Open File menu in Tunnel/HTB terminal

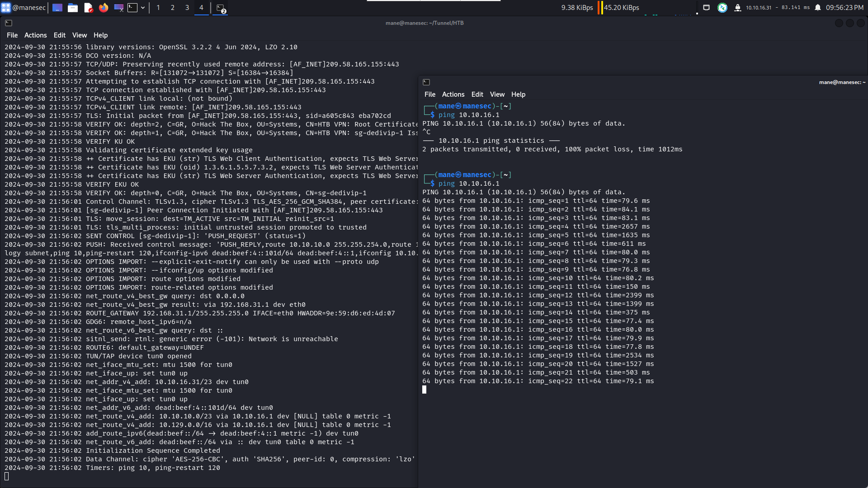coord(12,35)
